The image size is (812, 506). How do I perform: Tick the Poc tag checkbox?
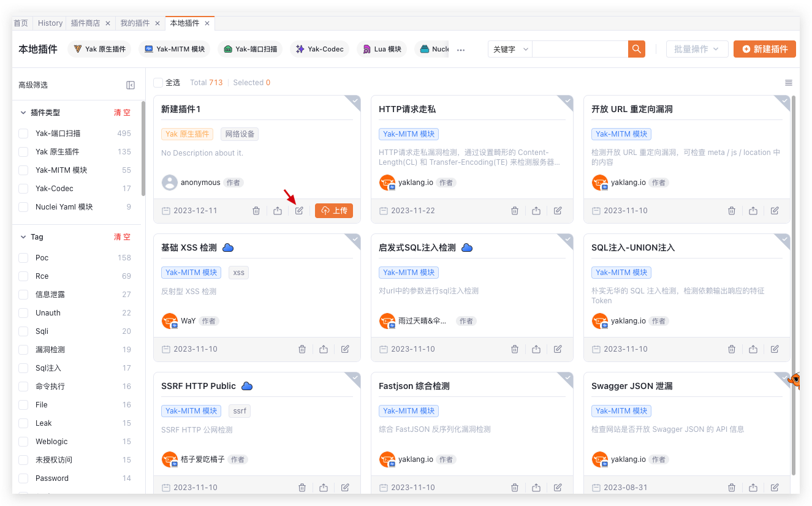23,258
